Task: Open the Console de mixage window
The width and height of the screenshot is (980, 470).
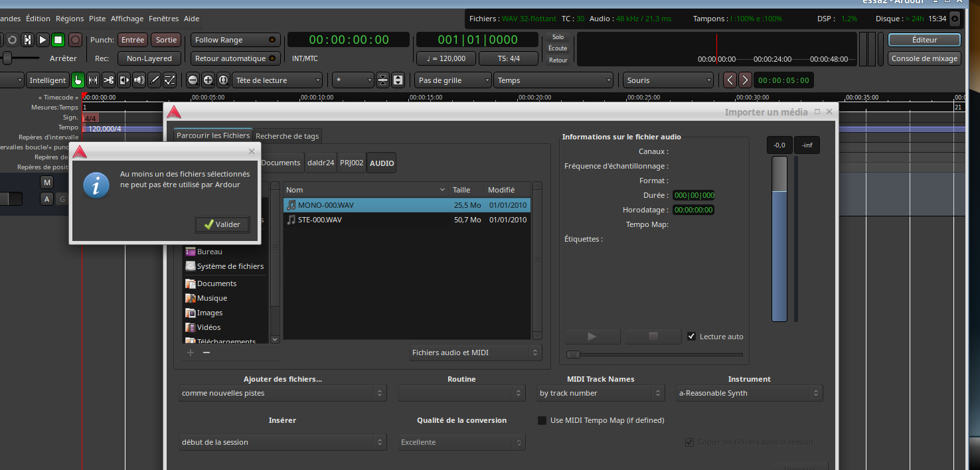Action: pyautogui.click(x=924, y=58)
